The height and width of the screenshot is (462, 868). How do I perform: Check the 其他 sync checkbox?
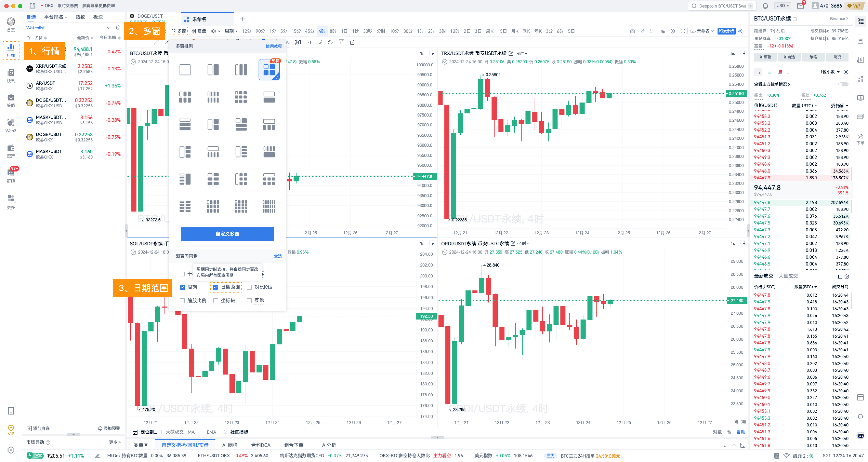tap(249, 301)
